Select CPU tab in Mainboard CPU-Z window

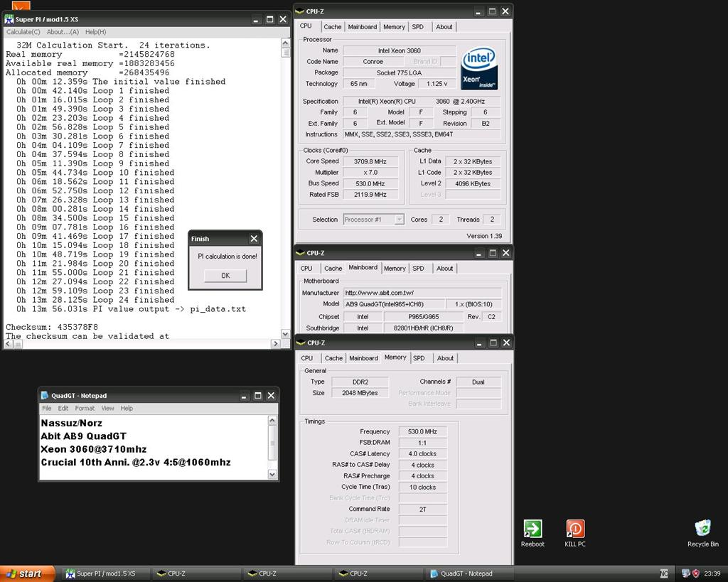tap(306, 268)
